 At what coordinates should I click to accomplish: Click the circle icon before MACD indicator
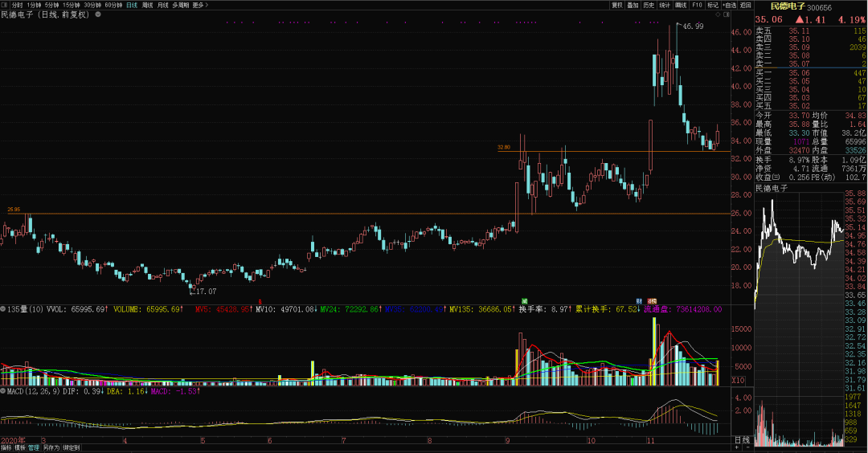[x=3, y=391]
